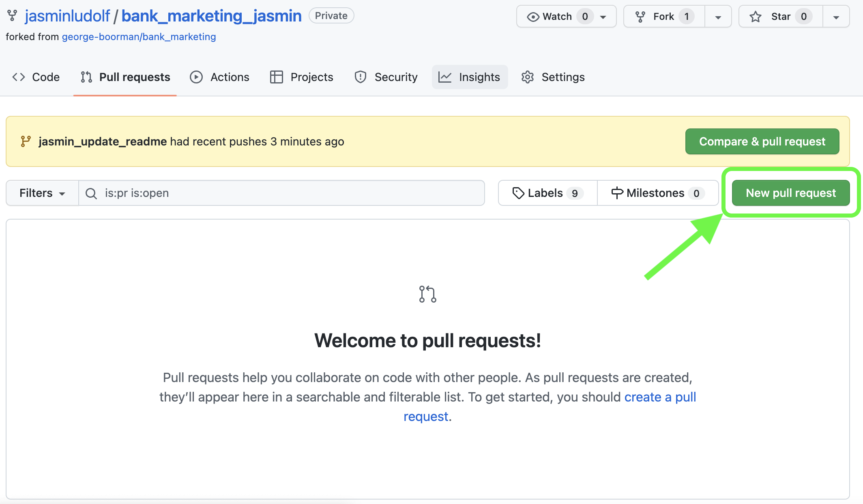Image resolution: width=863 pixels, height=504 pixels.
Task: Click the large pull request icon in the empty state
Action: 428,294
